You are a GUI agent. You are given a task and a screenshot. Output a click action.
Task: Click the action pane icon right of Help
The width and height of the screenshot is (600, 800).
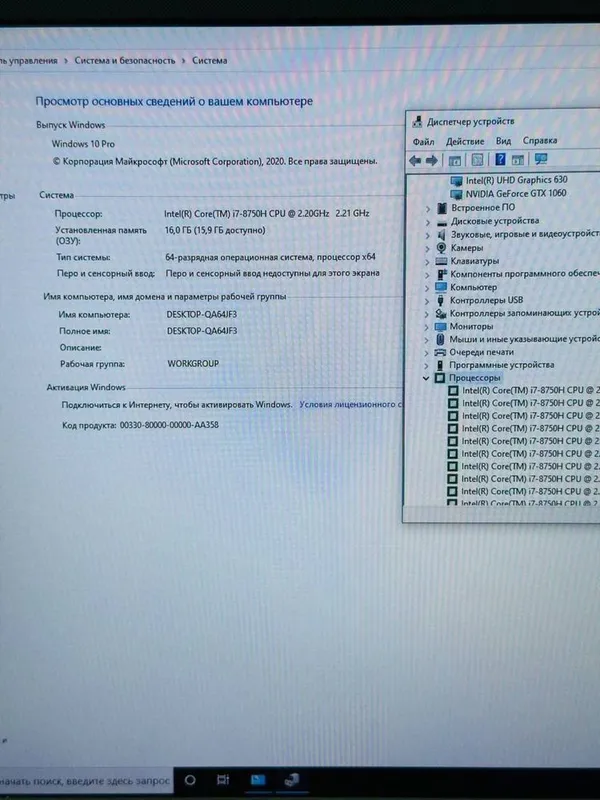517,160
